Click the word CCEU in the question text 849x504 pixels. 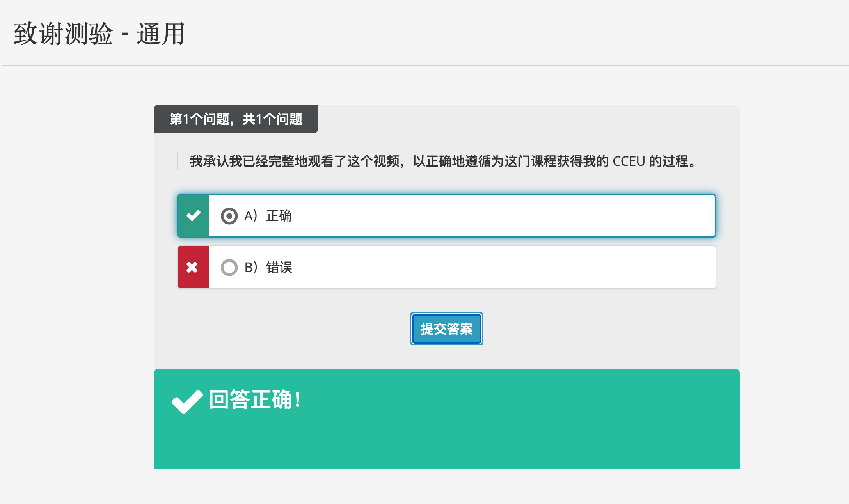[x=629, y=161]
